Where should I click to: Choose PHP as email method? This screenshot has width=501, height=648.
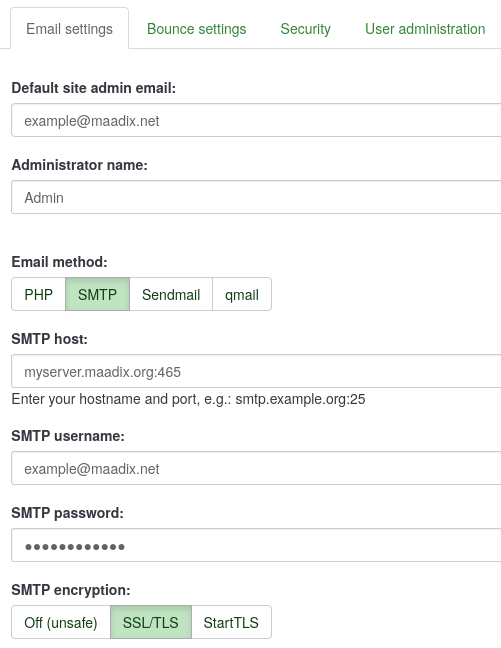[38, 294]
